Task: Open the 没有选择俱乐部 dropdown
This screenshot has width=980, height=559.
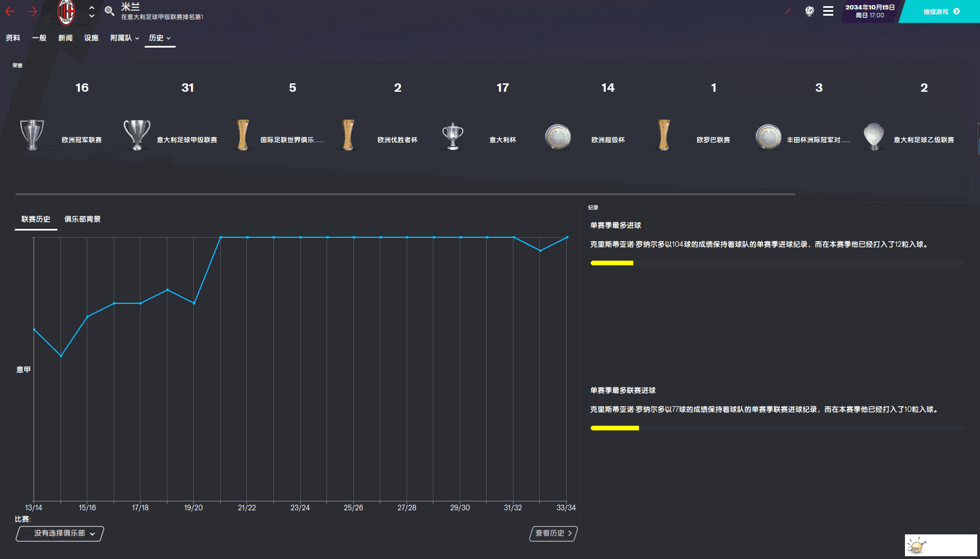Action: [x=60, y=533]
